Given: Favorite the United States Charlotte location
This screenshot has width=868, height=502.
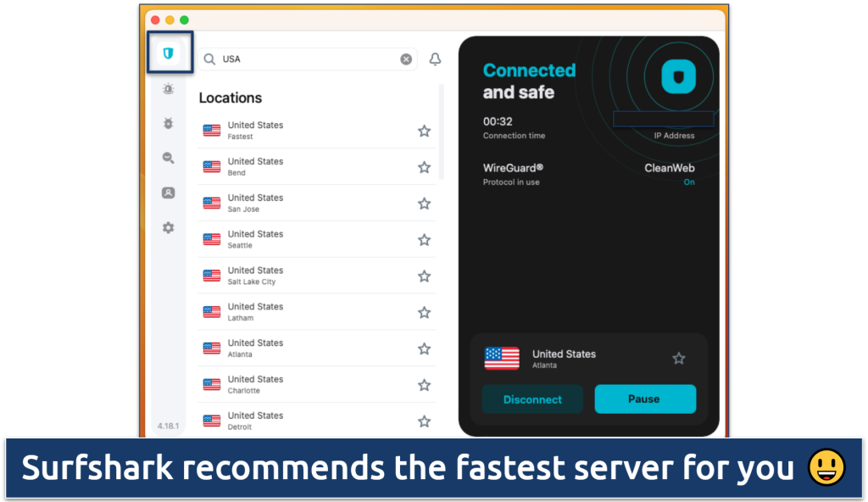Looking at the screenshot, I should coord(424,384).
